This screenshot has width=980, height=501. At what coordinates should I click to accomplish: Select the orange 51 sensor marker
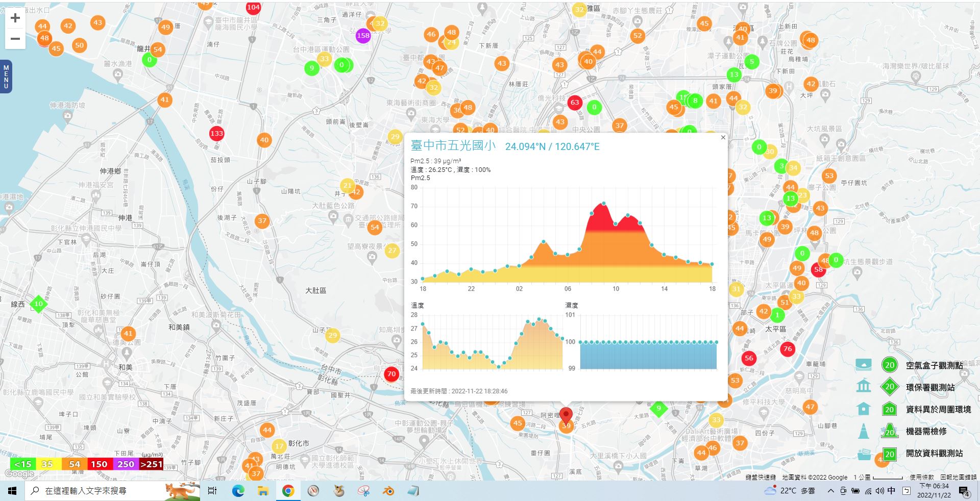785,302
